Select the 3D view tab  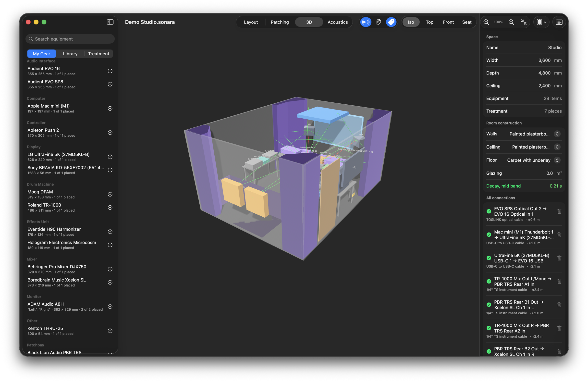pyautogui.click(x=309, y=22)
